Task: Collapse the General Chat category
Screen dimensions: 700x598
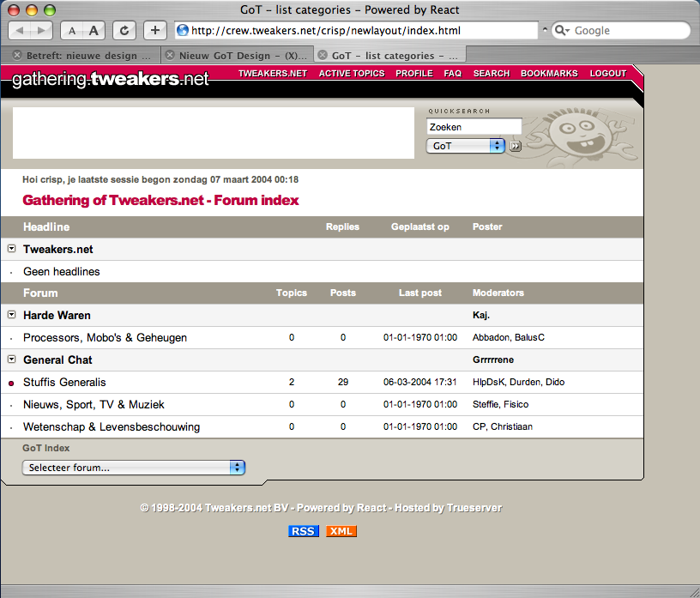Action: (12, 359)
